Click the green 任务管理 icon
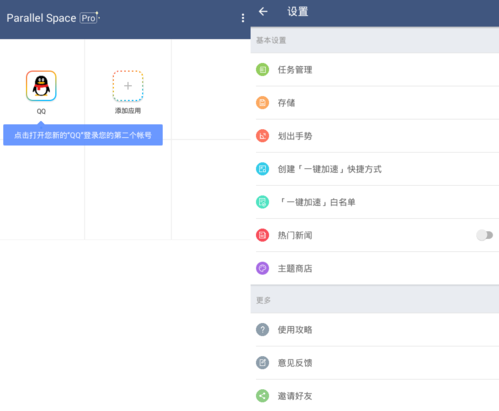The width and height of the screenshot is (499, 411). (262, 70)
